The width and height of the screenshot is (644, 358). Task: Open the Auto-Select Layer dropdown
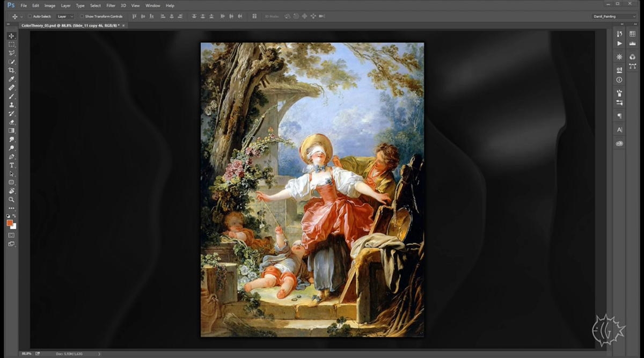(65, 16)
